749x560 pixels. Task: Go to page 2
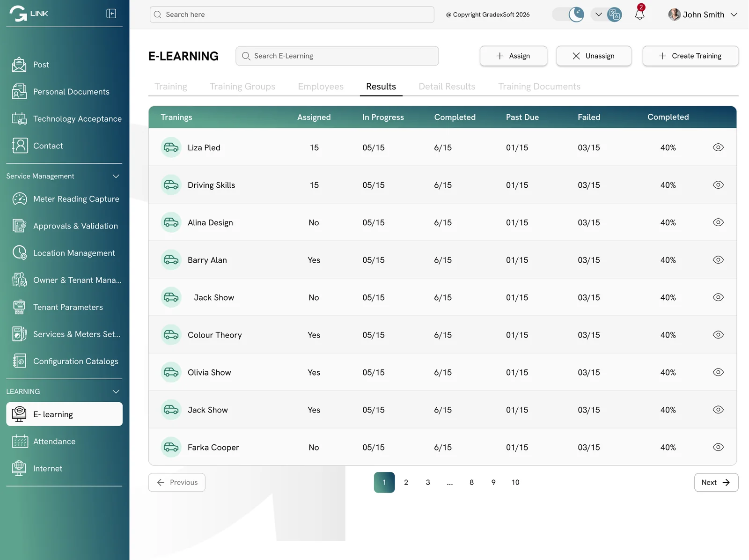[x=406, y=482]
